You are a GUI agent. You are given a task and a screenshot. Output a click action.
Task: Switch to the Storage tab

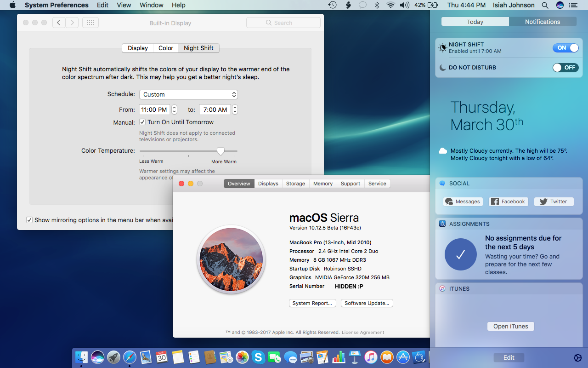tap(295, 184)
